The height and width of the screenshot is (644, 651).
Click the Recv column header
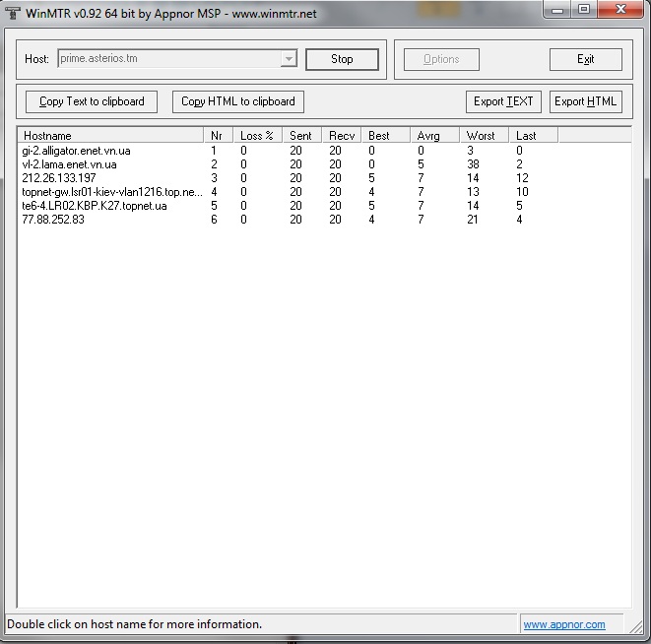(342, 136)
